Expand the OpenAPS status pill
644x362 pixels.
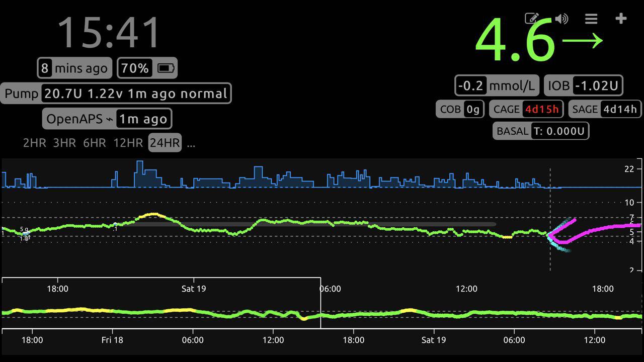click(x=107, y=119)
